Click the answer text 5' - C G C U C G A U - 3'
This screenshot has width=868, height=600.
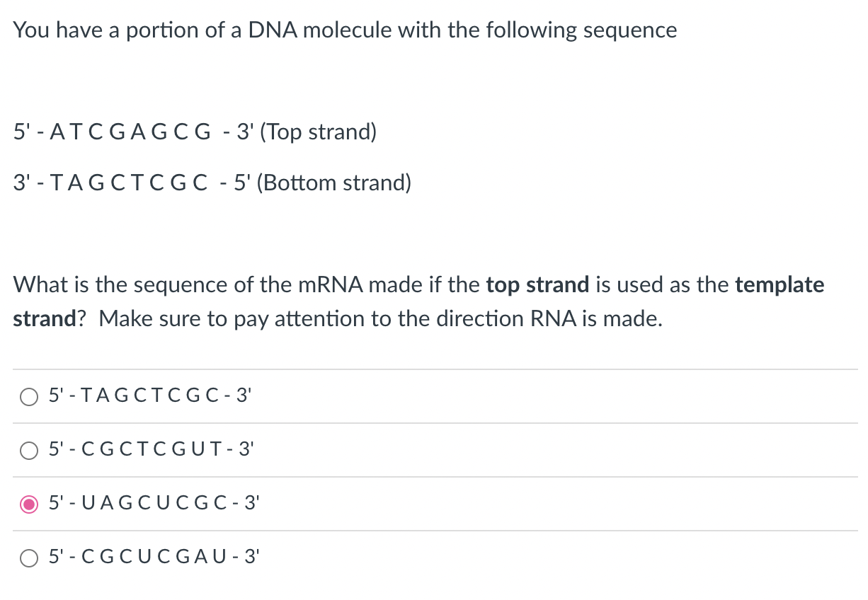point(154,557)
